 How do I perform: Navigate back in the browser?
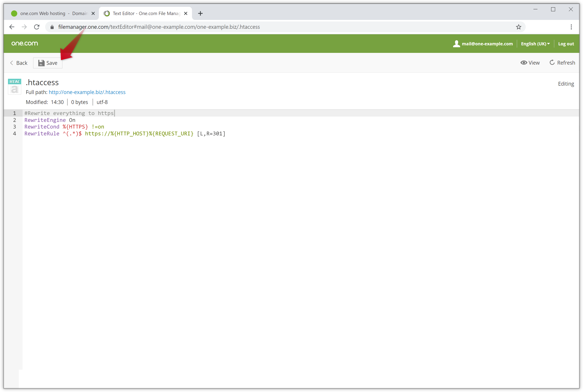click(12, 27)
